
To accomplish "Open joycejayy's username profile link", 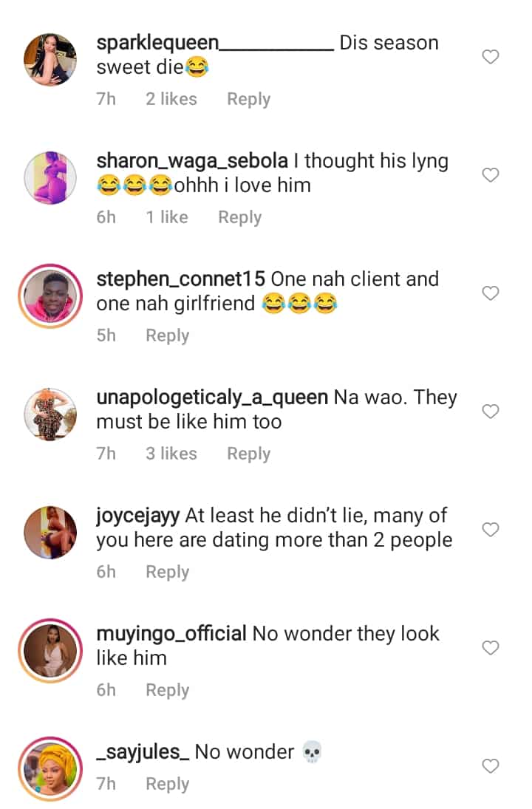I will pos(138,516).
